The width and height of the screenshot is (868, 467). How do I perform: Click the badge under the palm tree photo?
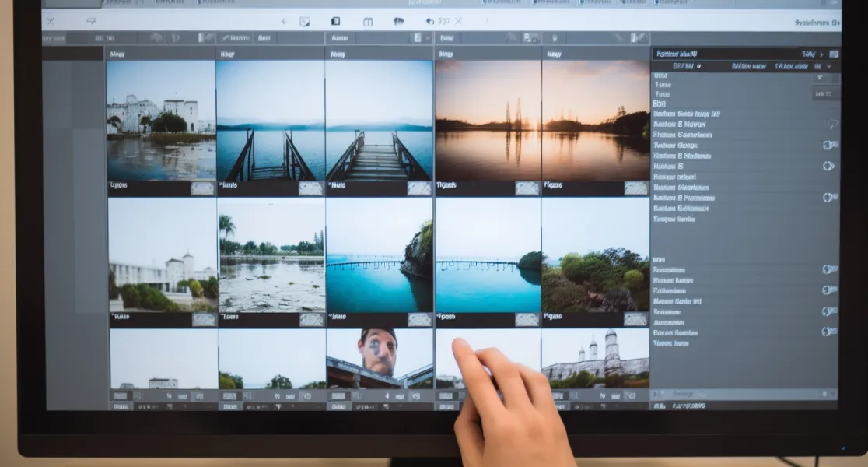(x=312, y=320)
